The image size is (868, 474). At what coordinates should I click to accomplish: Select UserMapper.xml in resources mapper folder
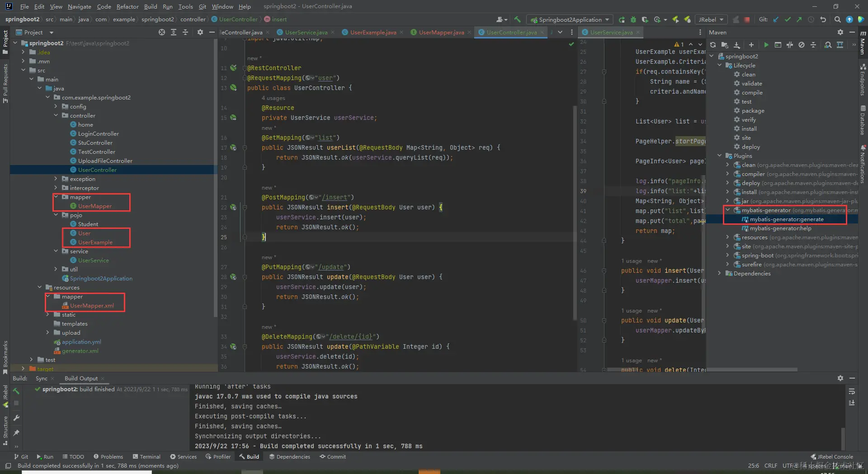point(92,306)
